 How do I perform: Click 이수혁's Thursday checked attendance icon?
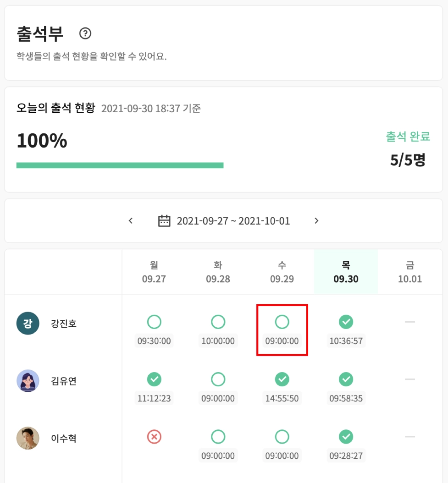pyautogui.click(x=346, y=437)
